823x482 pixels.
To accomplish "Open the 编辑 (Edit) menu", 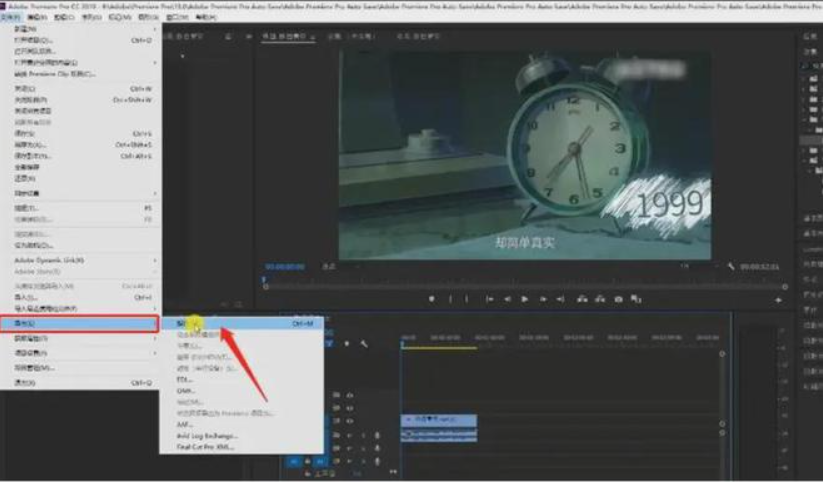I will click(x=37, y=17).
